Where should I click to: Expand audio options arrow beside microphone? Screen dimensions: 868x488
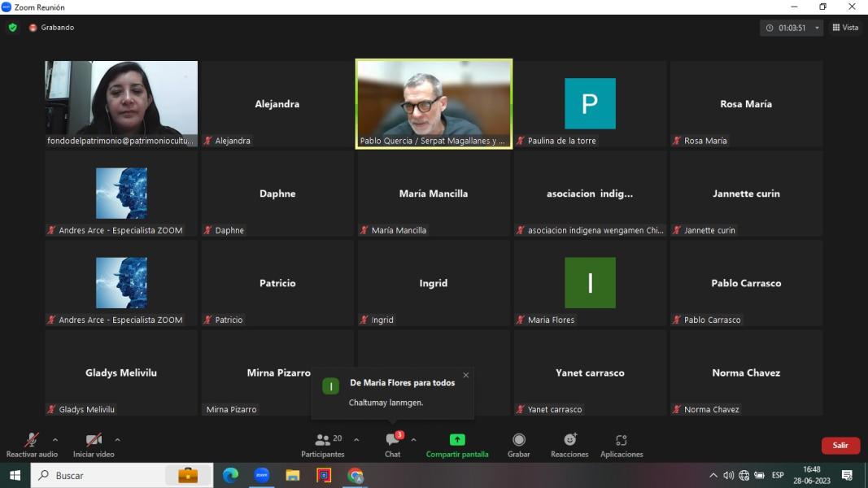point(55,440)
